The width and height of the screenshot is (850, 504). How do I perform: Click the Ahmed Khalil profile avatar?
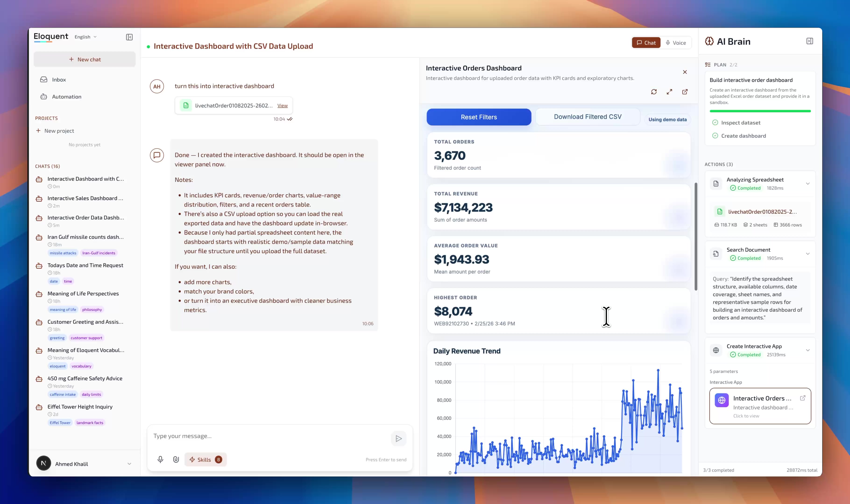[x=43, y=464]
